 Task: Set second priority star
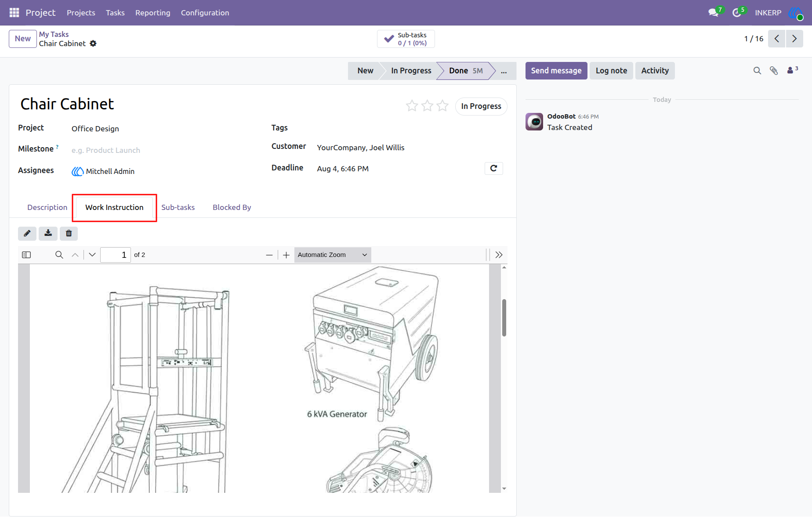point(427,106)
